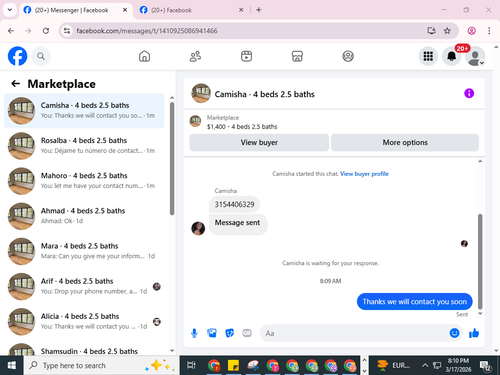Bookmark this page with the star icon

pyautogui.click(x=447, y=31)
